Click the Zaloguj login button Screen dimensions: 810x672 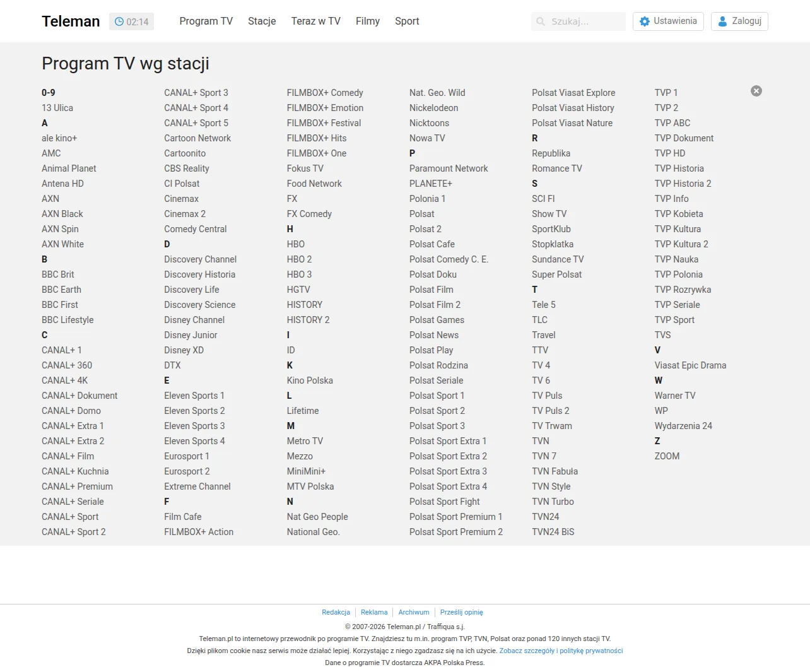(x=739, y=21)
